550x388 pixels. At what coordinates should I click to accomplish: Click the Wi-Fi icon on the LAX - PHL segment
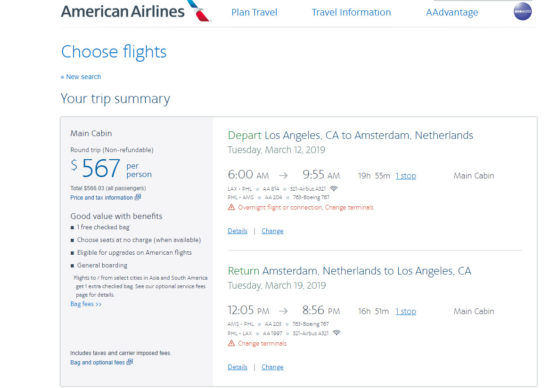pos(334,189)
